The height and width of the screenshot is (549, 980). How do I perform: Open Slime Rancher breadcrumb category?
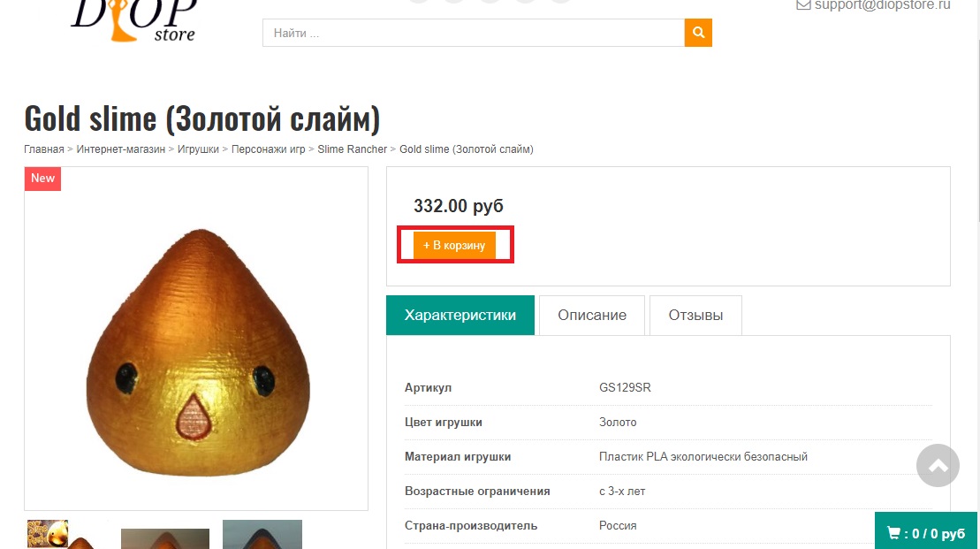pos(353,149)
